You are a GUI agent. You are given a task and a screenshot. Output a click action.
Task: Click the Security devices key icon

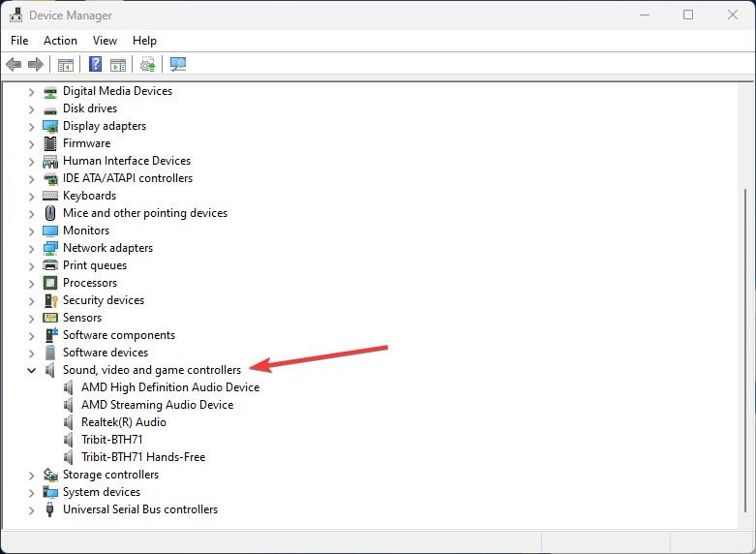coord(50,300)
